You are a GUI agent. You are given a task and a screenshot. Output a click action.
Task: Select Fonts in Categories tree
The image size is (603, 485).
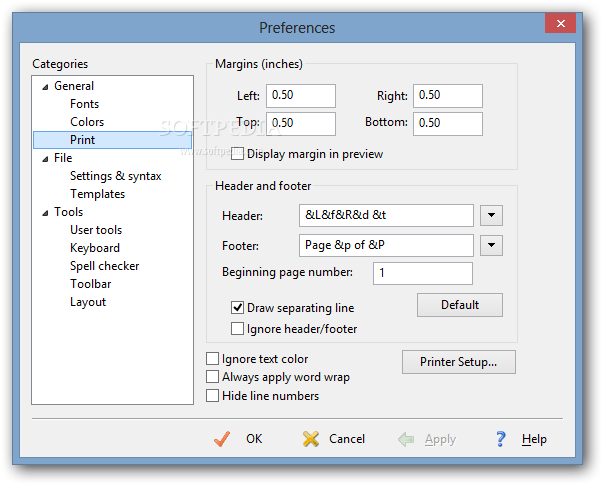[x=84, y=104]
